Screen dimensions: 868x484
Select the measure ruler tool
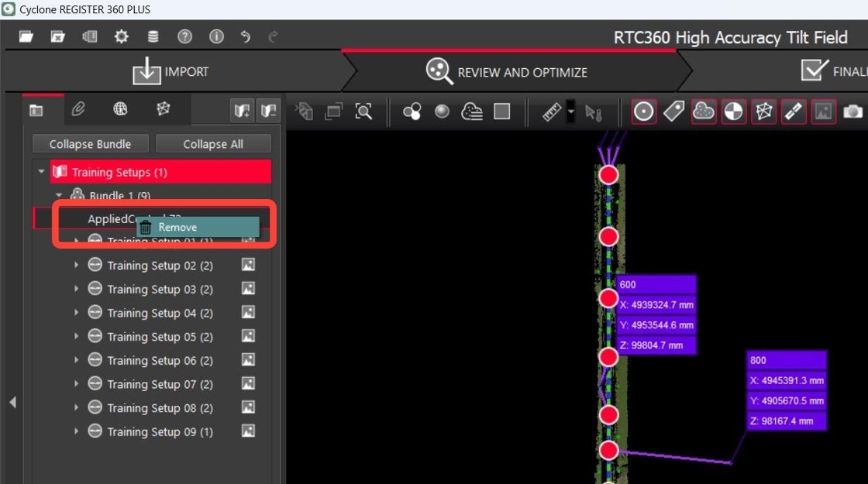coord(552,112)
